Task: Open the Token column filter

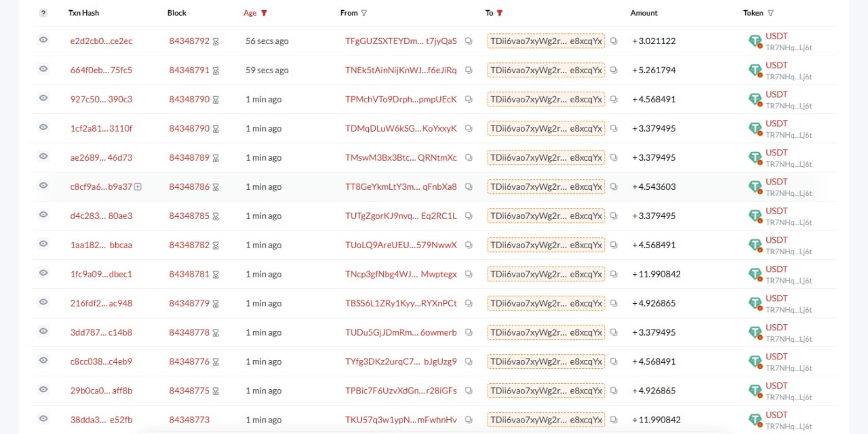Action: [770, 13]
